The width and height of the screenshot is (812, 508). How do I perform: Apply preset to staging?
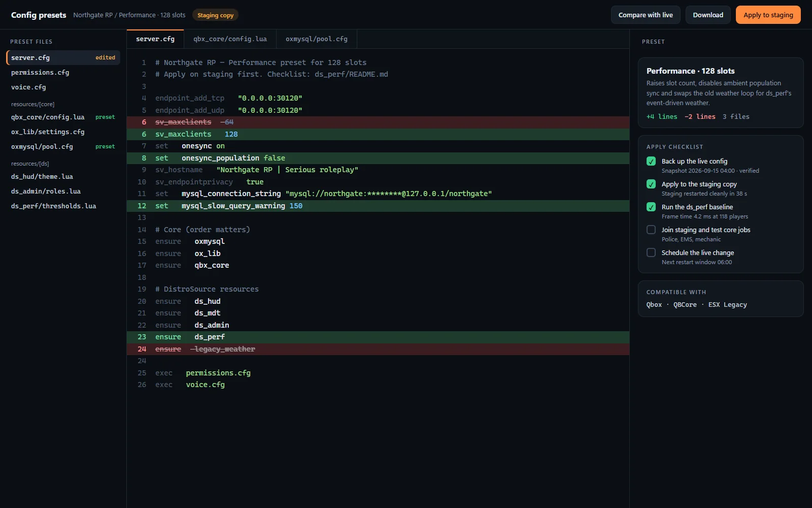click(x=768, y=15)
